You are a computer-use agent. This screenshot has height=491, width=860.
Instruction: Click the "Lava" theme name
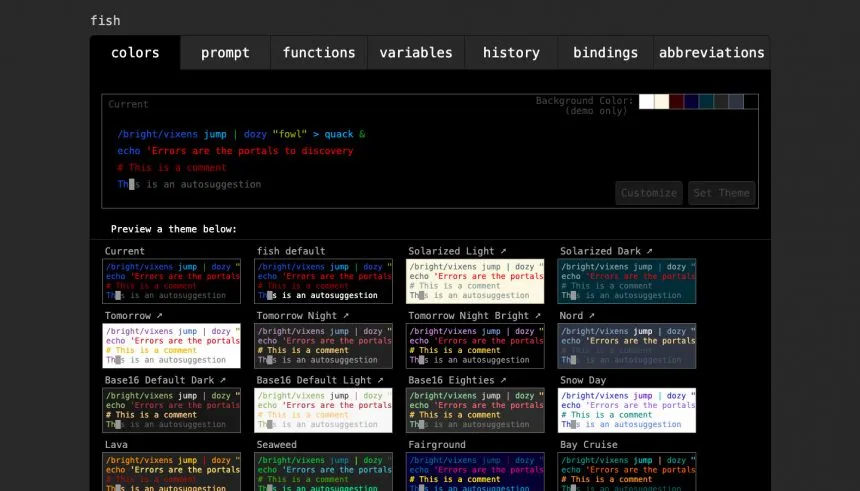[x=116, y=445]
